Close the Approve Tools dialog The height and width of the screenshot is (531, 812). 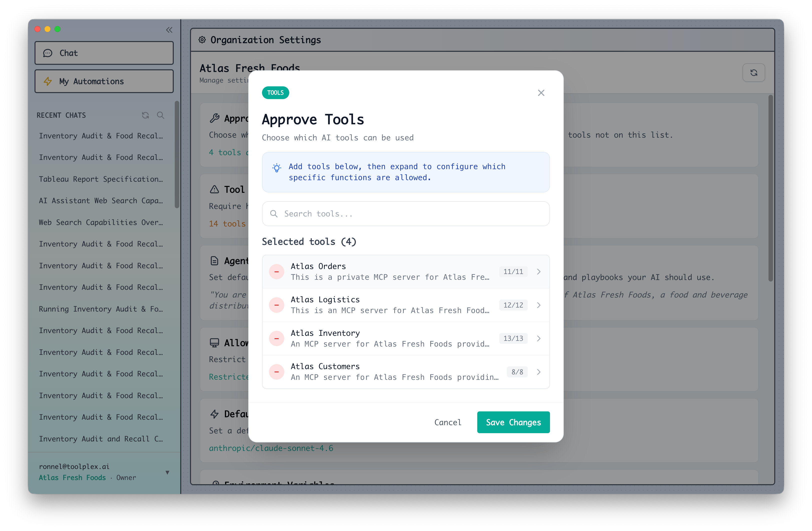point(541,93)
